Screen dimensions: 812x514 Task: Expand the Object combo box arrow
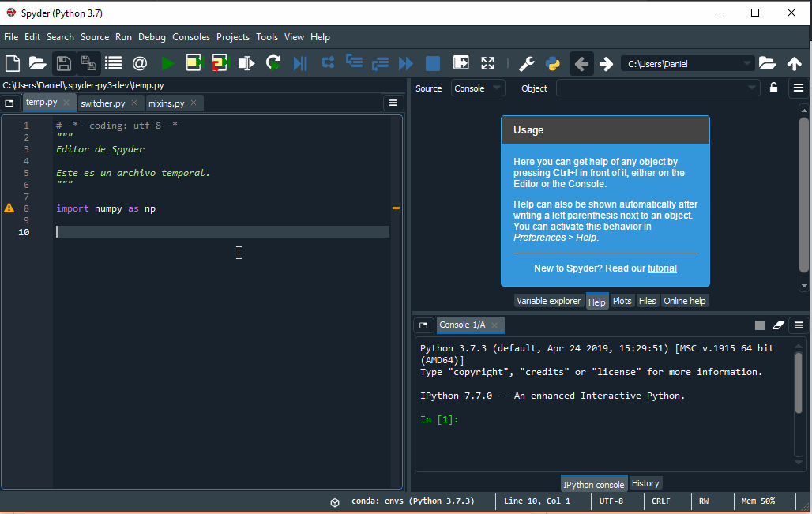pyautogui.click(x=752, y=88)
